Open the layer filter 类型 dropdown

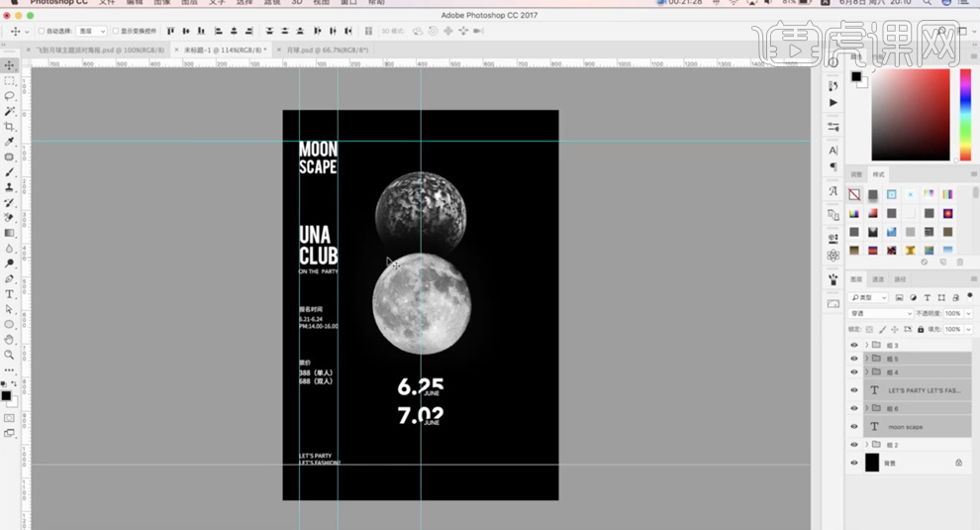click(869, 297)
